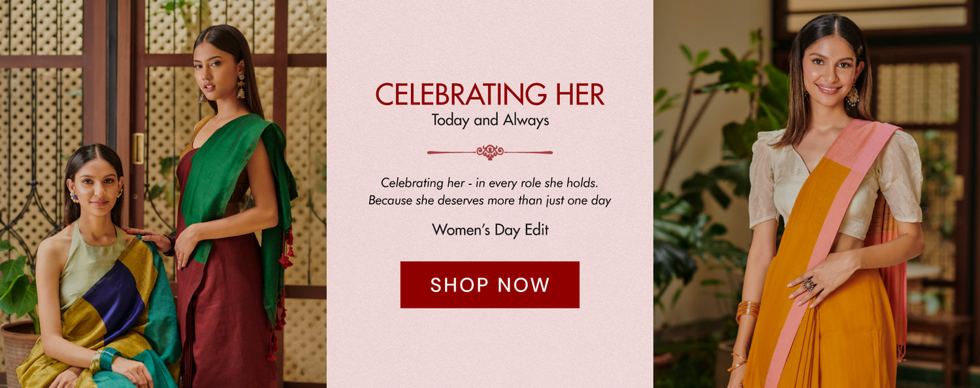
Task: Click the 'Because she deserves more' line
Action: [x=489, y=201]
